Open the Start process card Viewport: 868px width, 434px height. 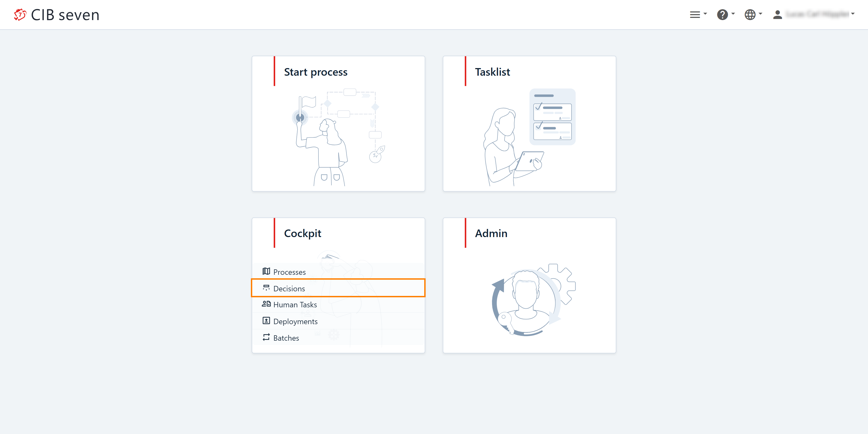tap(338, 124)
